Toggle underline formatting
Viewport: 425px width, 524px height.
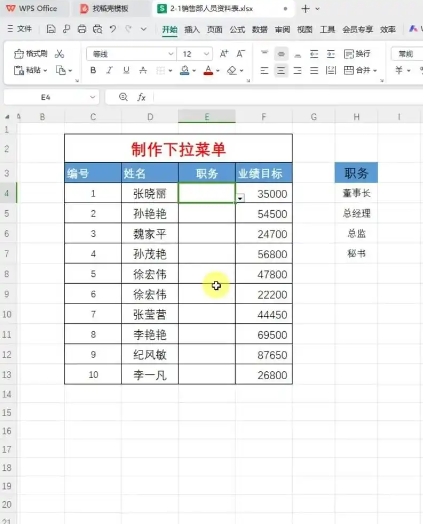point(126,71)
